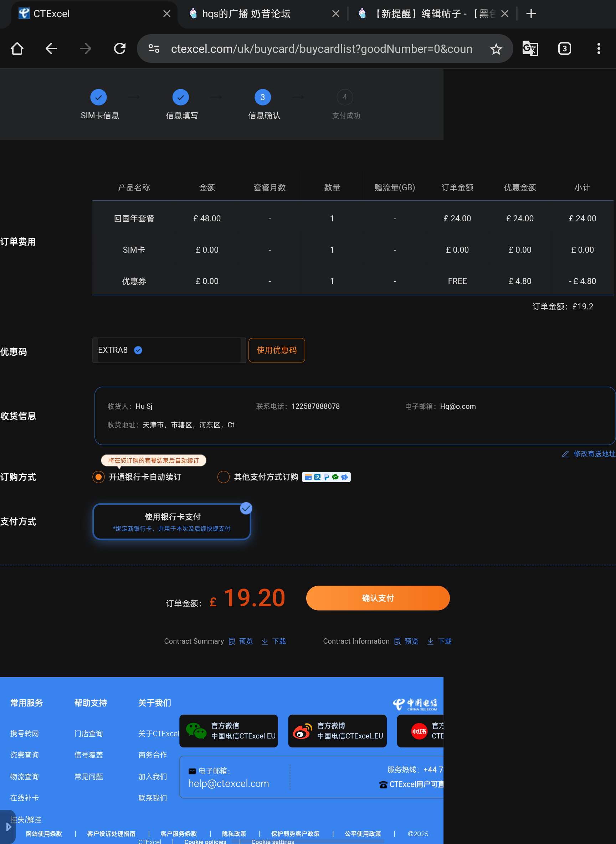Click the 小红书 CTExcel icon
The image size is (616, 844).
[419, 731]
